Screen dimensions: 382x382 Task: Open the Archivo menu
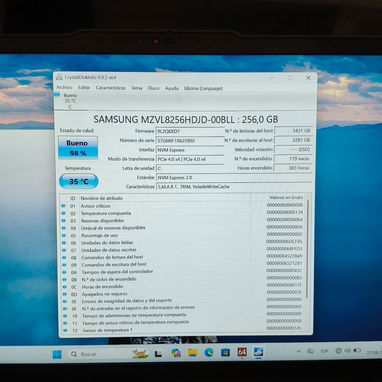[64, 87]
